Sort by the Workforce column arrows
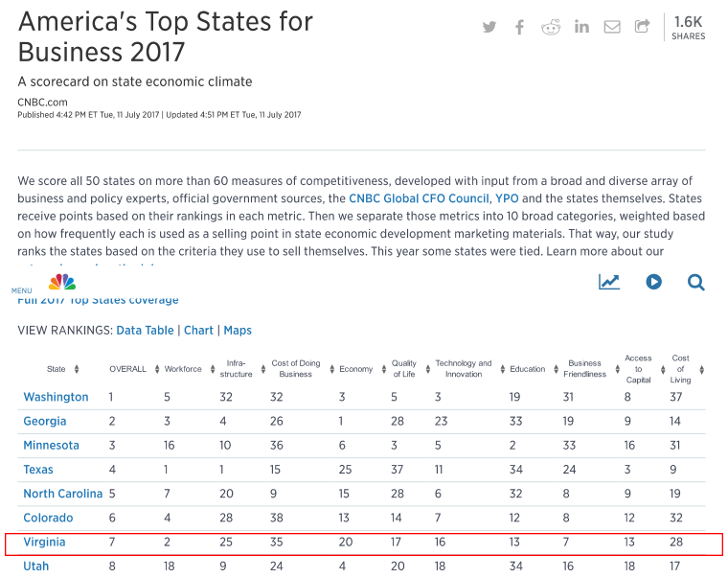728x578 pixels. pyautogui.click(x=212, y=369)
